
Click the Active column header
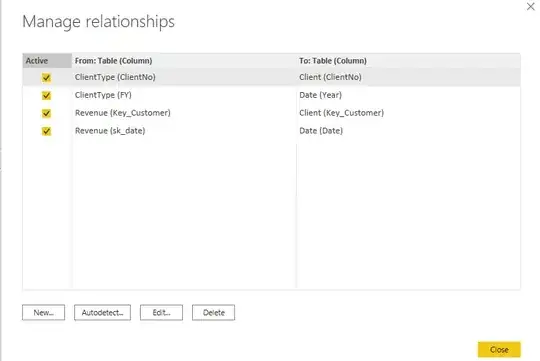tap(47, 61)
